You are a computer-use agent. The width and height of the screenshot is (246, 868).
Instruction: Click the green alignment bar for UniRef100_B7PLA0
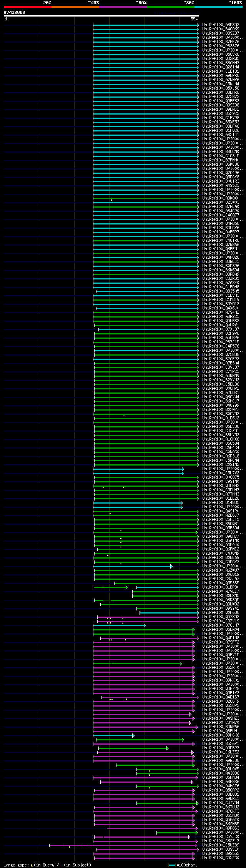[146, 206]
